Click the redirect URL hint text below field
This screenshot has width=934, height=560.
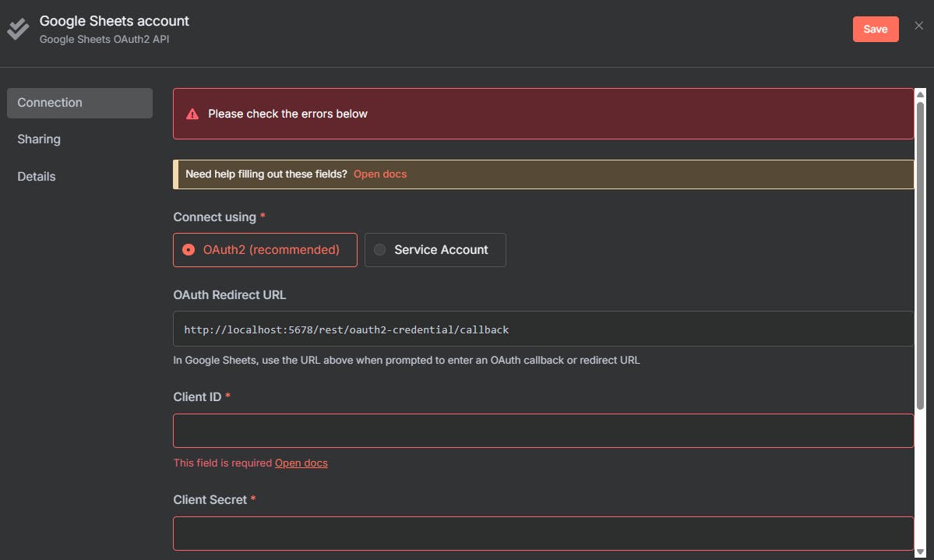[407, 361]
